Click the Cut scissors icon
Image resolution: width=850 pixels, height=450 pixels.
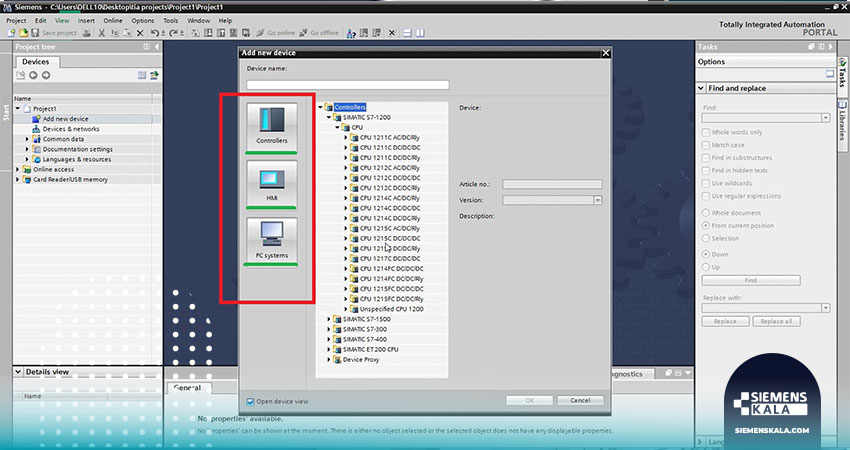[x=101, y=33]
